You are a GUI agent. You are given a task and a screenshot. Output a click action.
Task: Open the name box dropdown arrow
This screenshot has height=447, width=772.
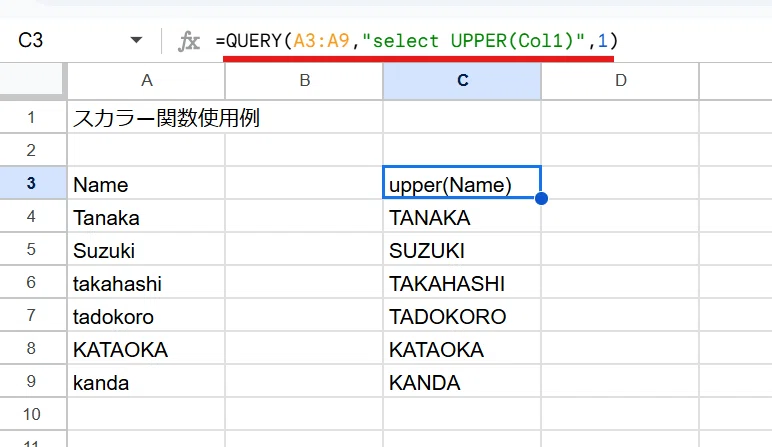[x=136, y=40]
